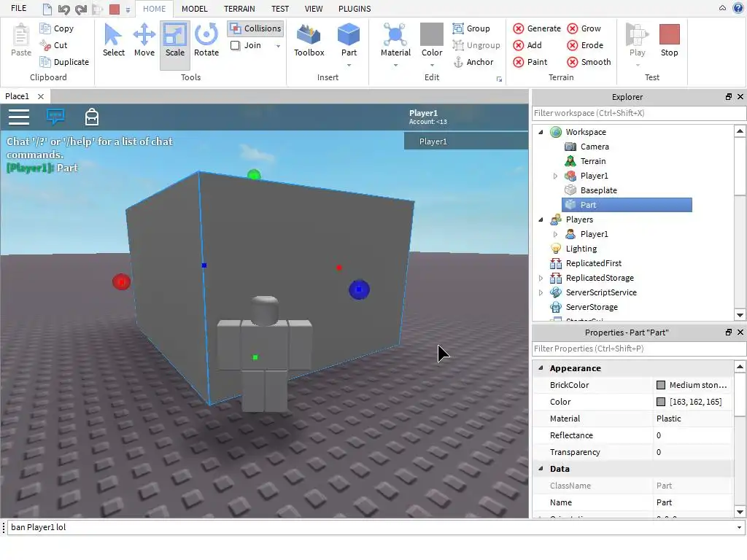The image size is (747, 560).
Task: Click the Undo arrow in quick access bar
Action: pos(64,9)
